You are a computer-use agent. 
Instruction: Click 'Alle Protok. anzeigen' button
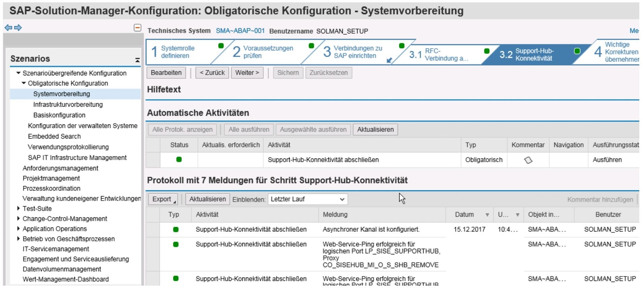tap(182, 130)
